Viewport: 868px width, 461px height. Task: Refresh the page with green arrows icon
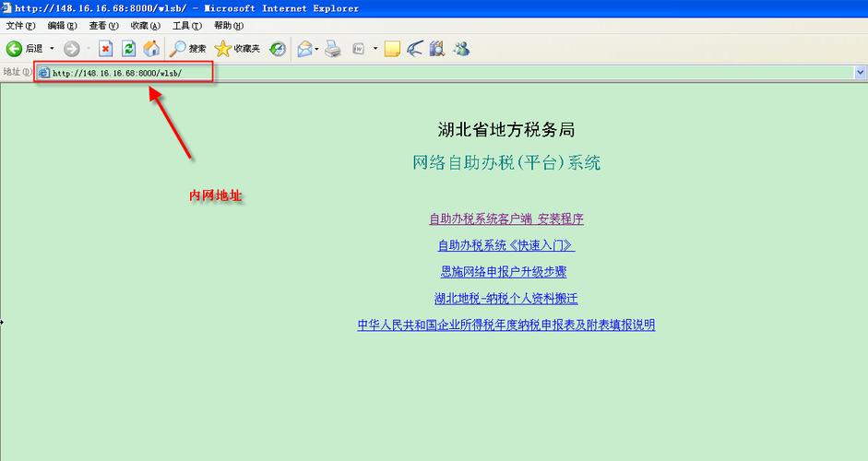tap(128, 49)
